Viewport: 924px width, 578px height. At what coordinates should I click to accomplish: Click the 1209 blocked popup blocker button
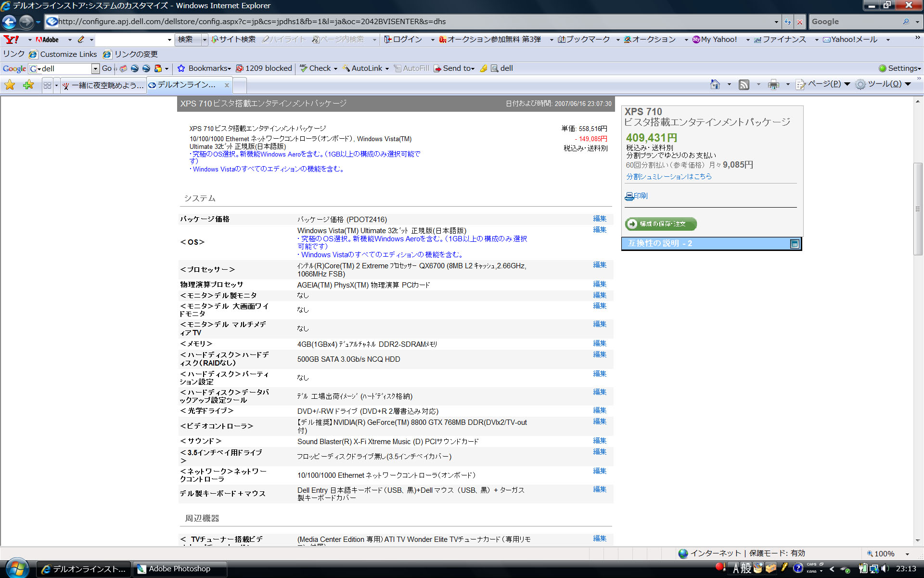264,68
